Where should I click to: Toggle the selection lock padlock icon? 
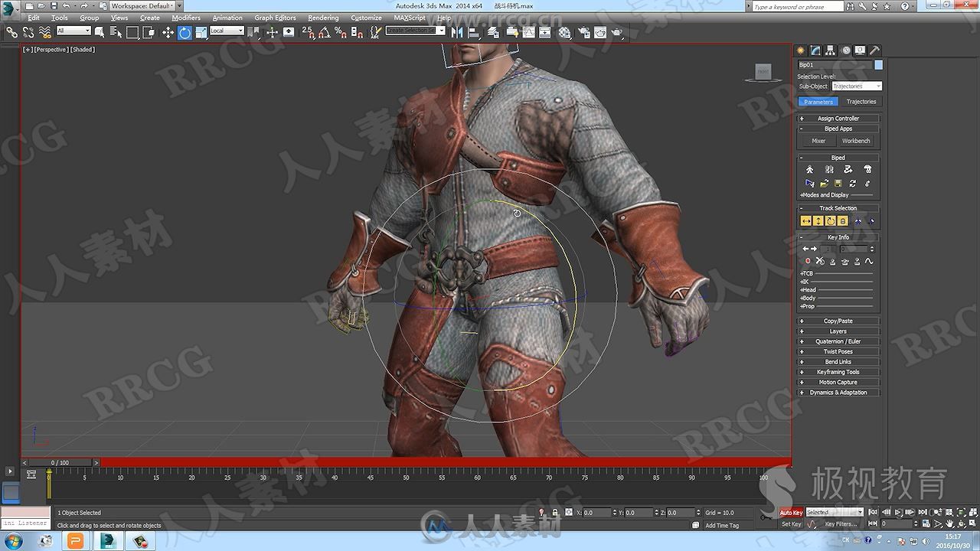[555, 513]
